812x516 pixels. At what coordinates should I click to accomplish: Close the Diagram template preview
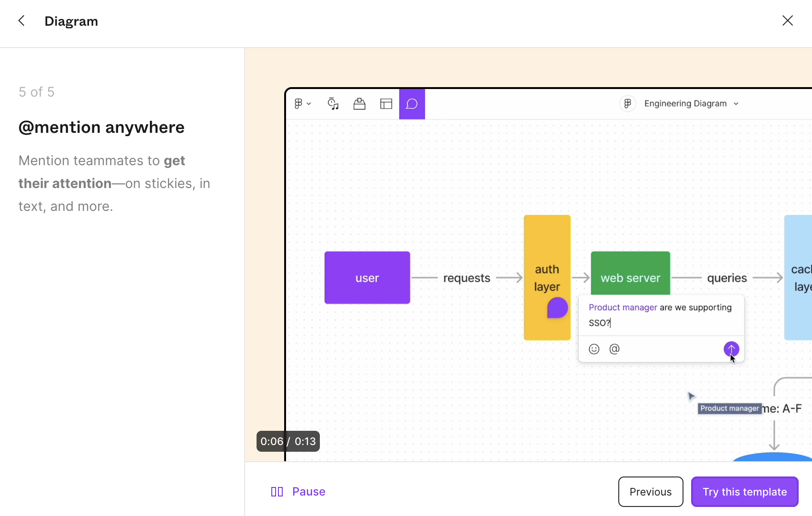(787, 21)
